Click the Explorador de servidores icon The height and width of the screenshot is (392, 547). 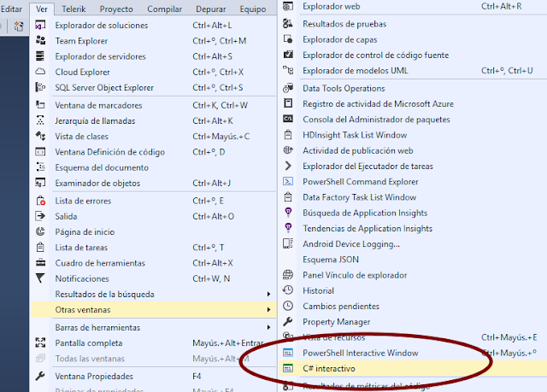40,56
